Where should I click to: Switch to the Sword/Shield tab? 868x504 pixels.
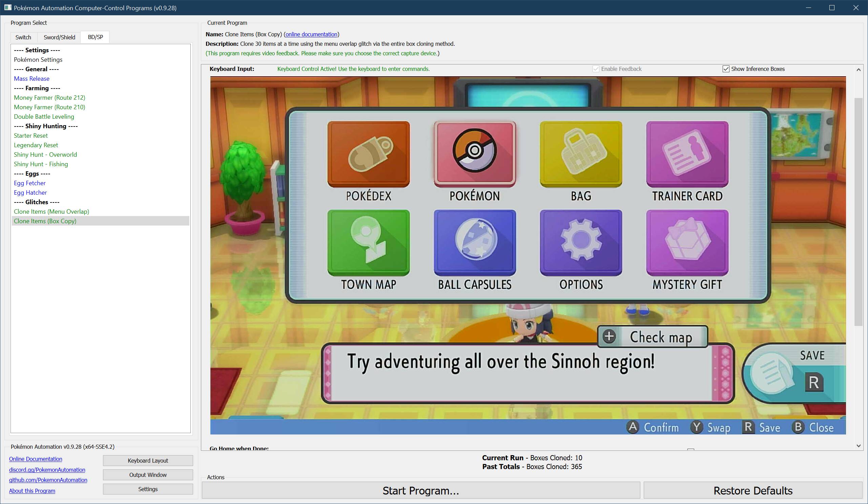point(59,37)
